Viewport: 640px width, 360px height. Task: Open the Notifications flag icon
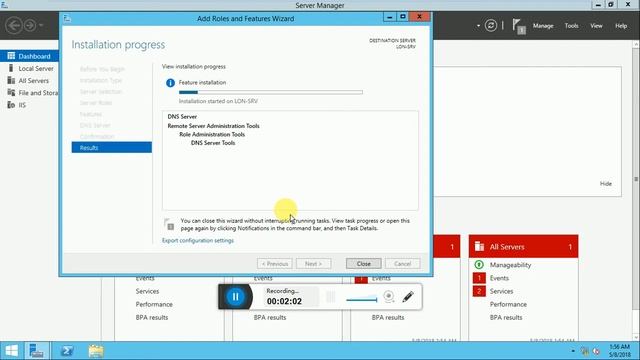point(519,27)
